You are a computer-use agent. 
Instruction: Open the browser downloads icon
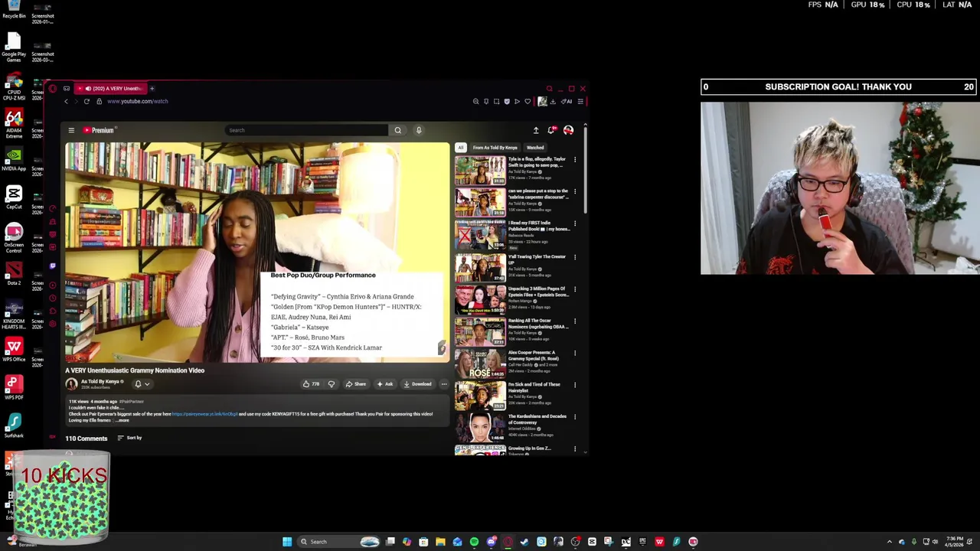click(x=553, y=101)
